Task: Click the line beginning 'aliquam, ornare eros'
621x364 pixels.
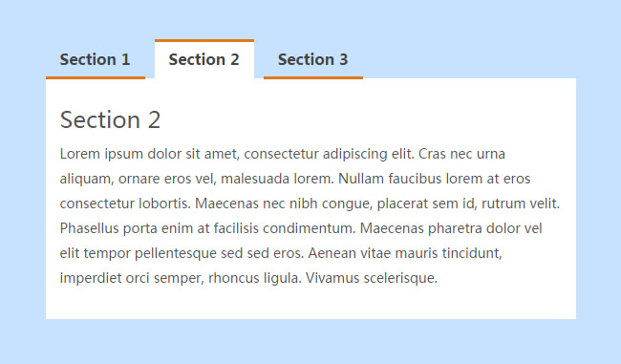Action: point(295,179)
